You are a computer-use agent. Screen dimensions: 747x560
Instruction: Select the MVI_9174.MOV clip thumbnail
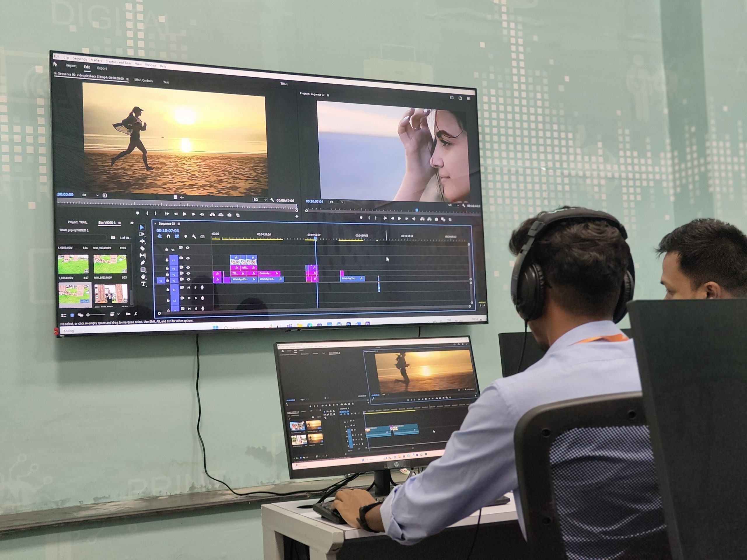pos(110,264)
